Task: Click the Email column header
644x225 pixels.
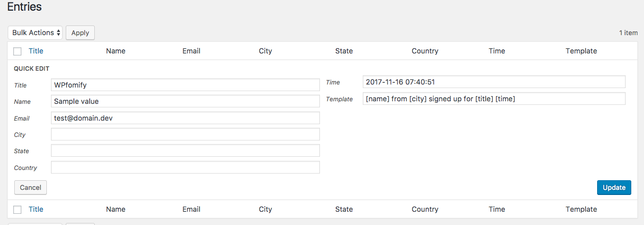Action: tap(191, 51)
